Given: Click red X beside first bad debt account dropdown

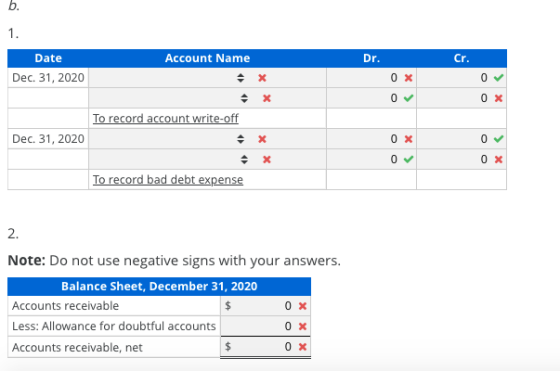Looking at the screenshot, I should [x=262, y=139].
